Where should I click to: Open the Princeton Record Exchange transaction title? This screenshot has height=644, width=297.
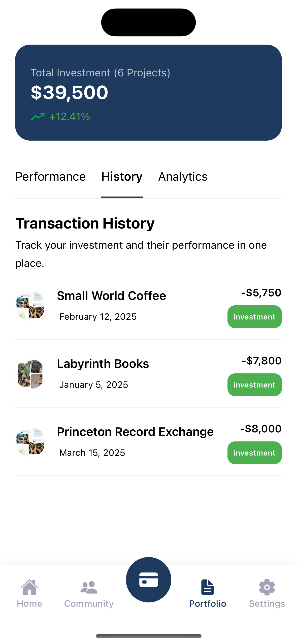click(x=135, y=432)
